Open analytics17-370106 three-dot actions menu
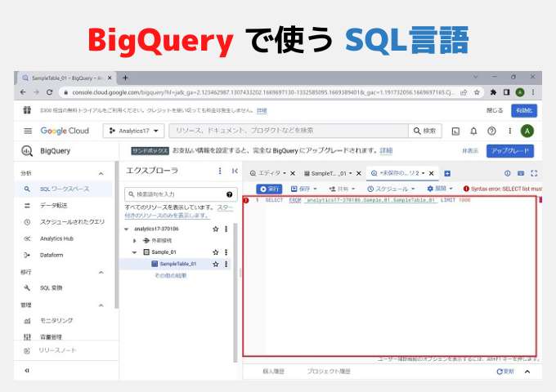The image size is (556, 392). click(x=226, y=229)
